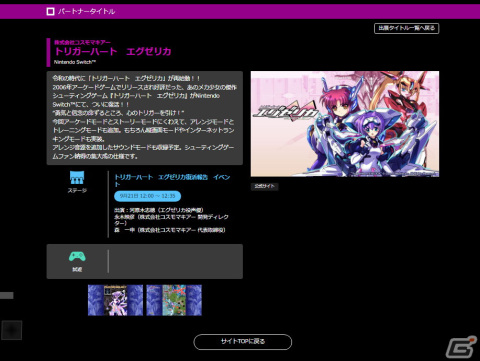Click the 株式会社コスモマキアー company name
The width and height of the screenshot is (480, 361).
pos(82,42)
